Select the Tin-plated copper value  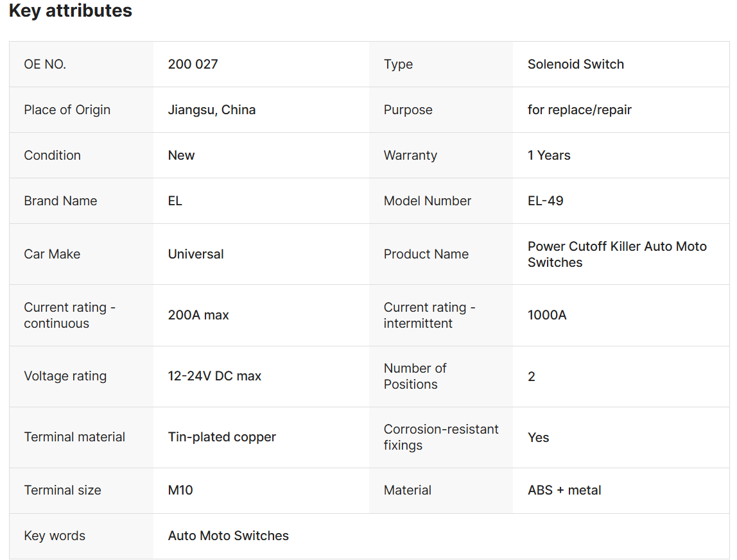221,437
